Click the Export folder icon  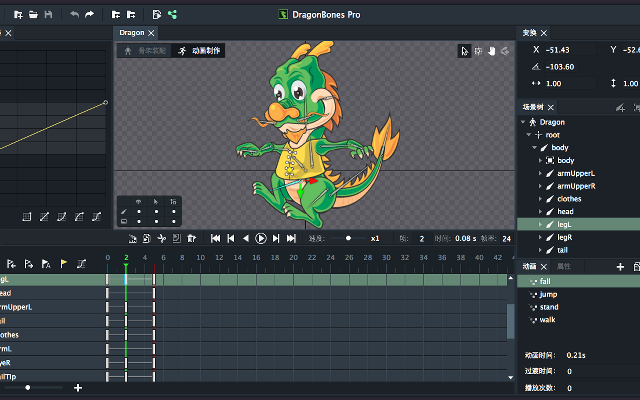(131, 15)
